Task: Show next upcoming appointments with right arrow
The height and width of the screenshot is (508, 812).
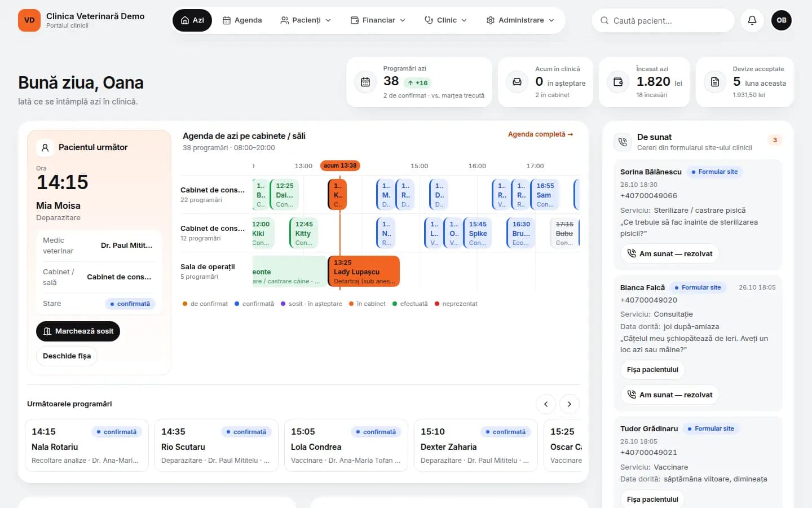Action: (570, 404)
